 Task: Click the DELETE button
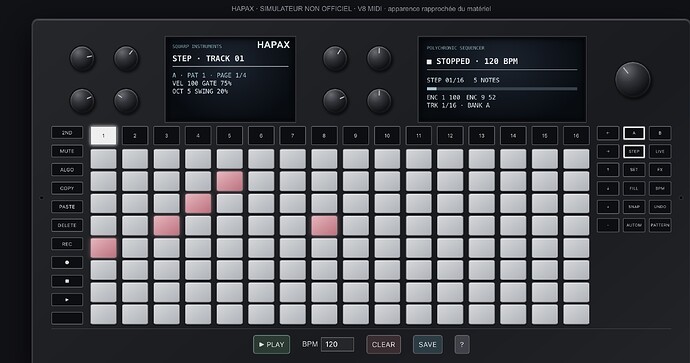coord(67,225)
